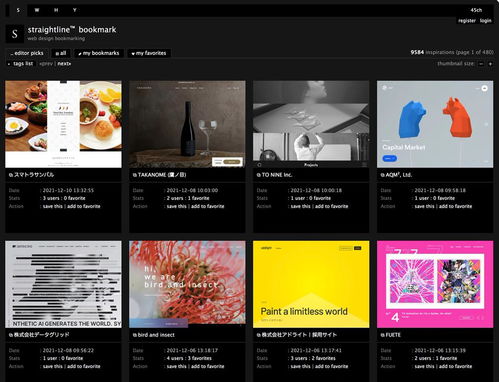The image size is (499, 382).
Task: Open the bird and insect thumbnail
Action: point(187,284)
